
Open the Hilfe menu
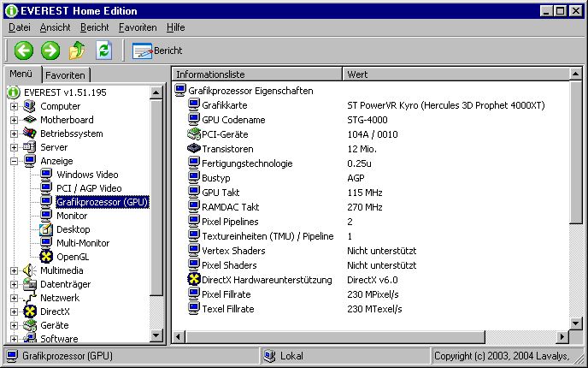(x=176, y=27)
